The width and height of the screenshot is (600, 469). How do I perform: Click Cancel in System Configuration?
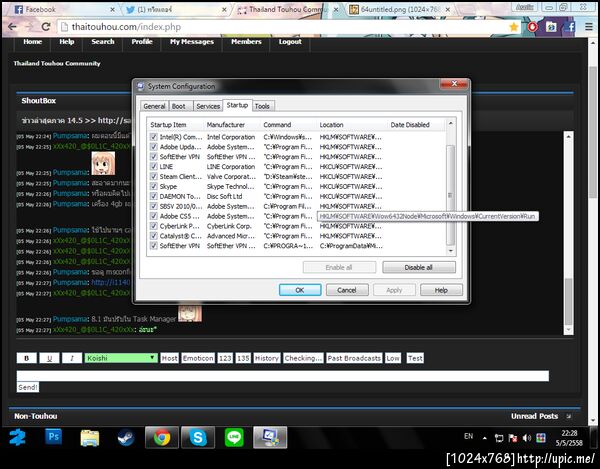347,290
